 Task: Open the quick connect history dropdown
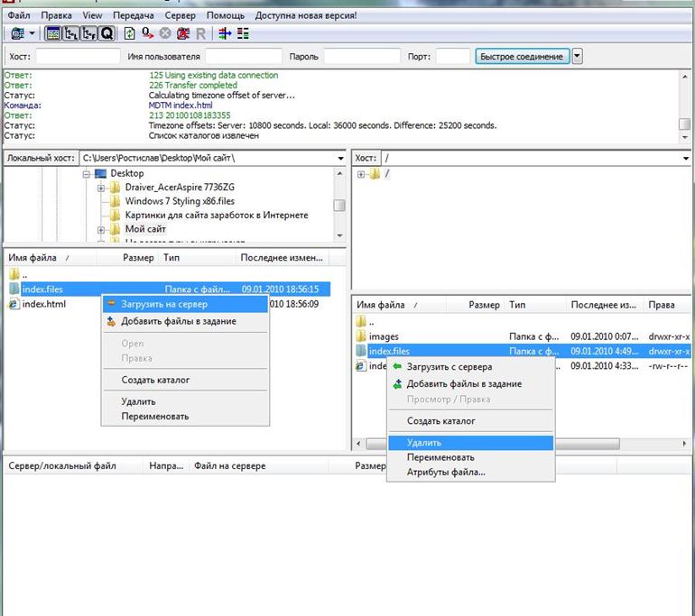(x=577, y=56)
